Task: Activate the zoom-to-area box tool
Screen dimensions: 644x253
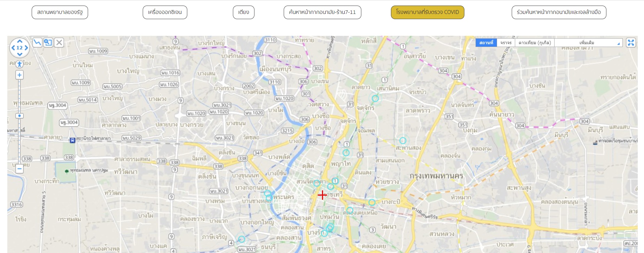Action: [48, 42]
